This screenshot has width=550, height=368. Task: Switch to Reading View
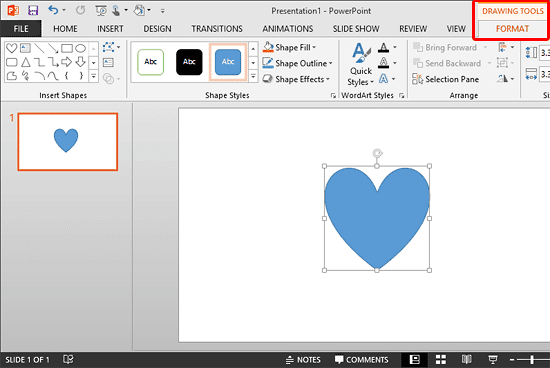pyautogui.click(x=467, y=360)
